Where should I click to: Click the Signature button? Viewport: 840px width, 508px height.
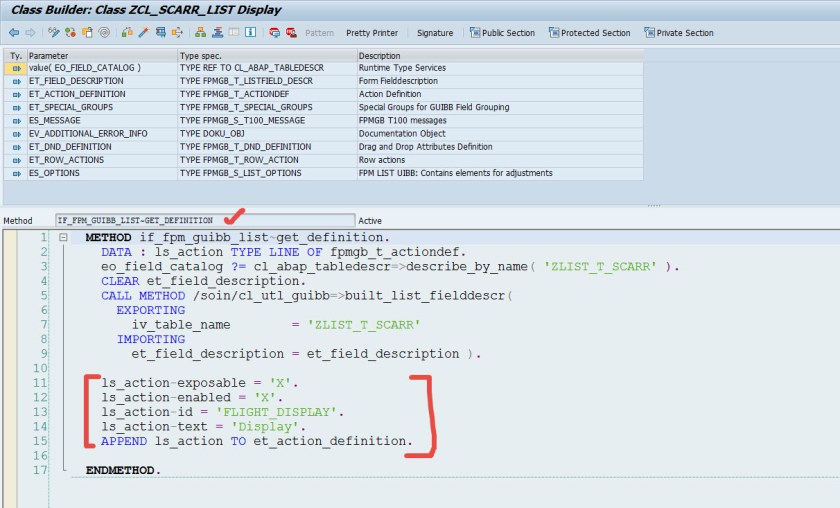pyautogui.click(x=434, y=33)
